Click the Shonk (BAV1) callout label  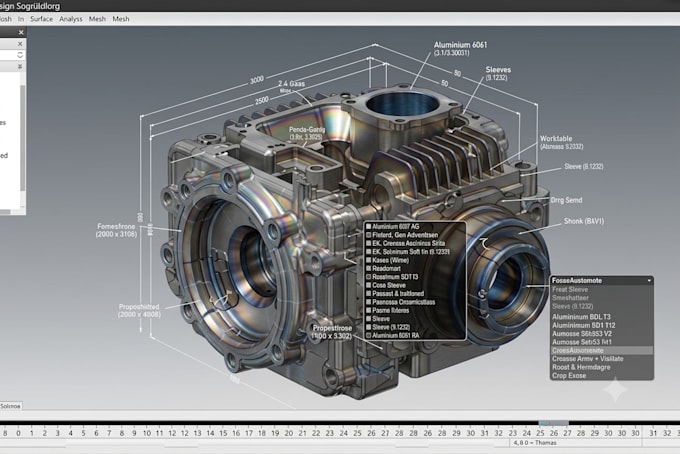point(584,221)
